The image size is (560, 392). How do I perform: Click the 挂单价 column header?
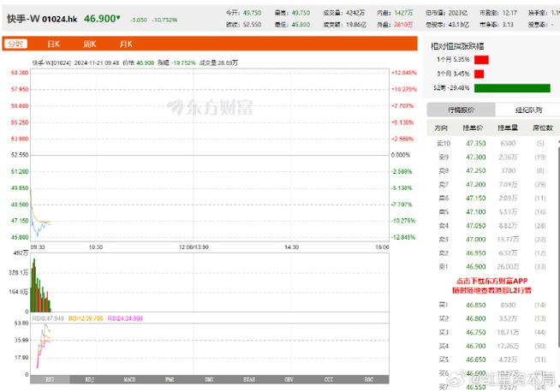pyautogui.click(x=473, y=128)
